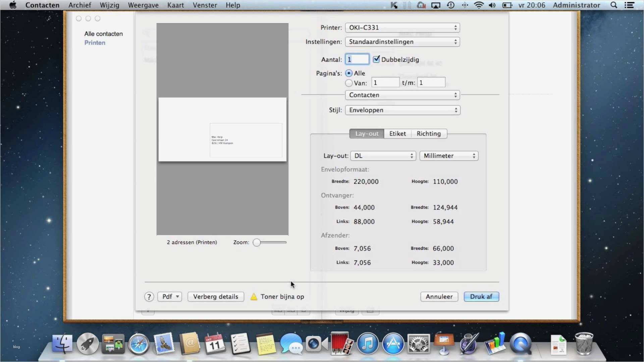Click the help question mark button

(x=149, y=297)
